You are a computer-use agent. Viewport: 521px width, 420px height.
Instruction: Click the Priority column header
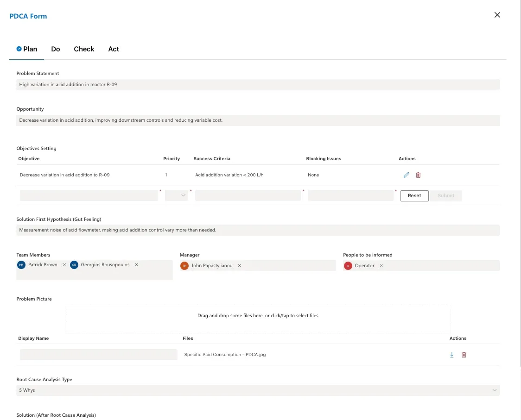[172, 159]
